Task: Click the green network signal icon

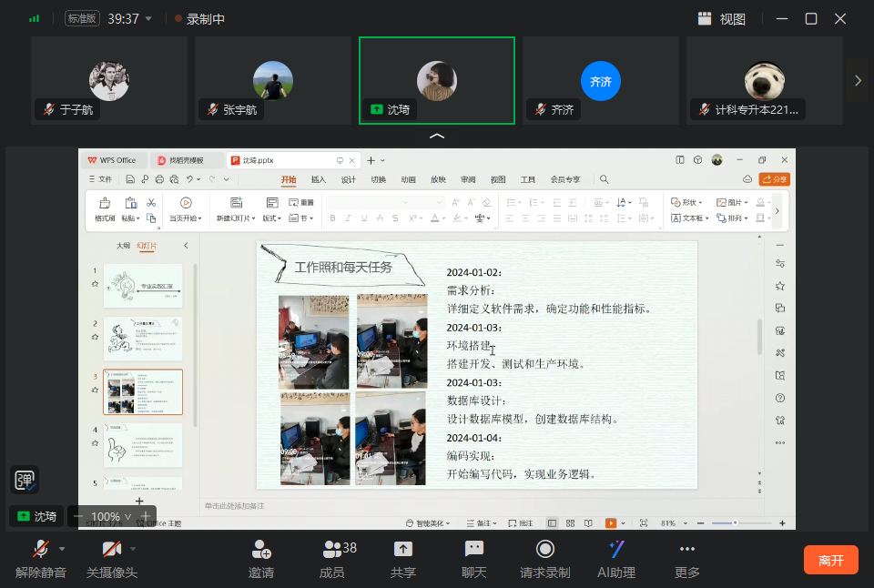Action: (x=35, y=18)
